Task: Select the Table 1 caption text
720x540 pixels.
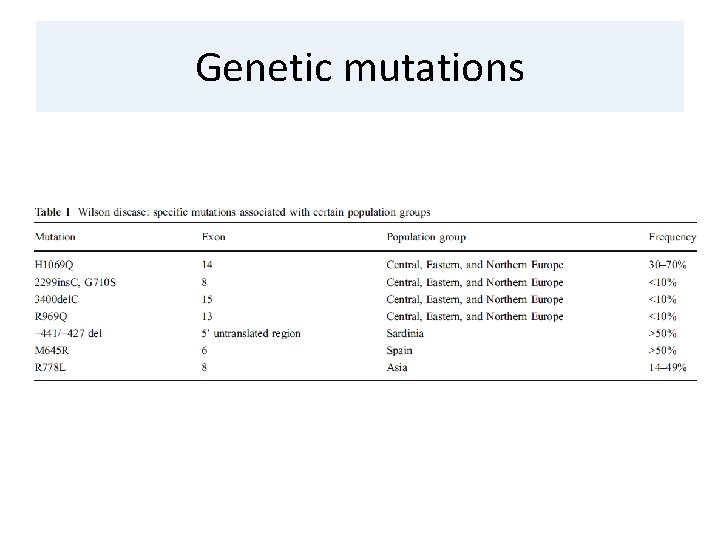Action: 232,212
